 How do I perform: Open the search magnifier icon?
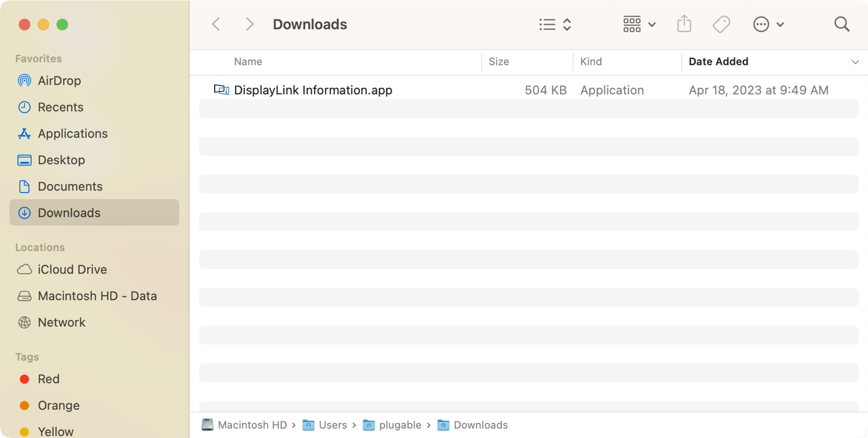click(x=842, y=24)
